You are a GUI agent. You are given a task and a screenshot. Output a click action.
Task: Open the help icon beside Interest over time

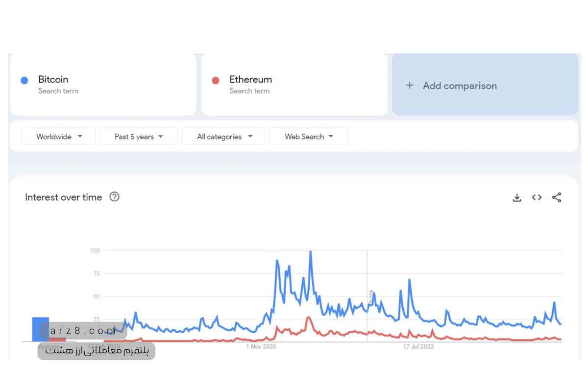pyautogui.click(x=114, y=197)
